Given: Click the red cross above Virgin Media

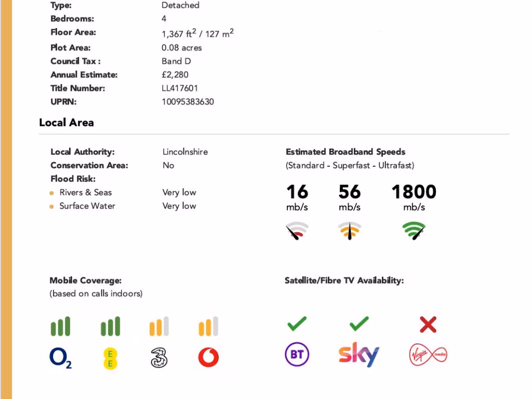Looking at the screenshot, I should [428, 325].
